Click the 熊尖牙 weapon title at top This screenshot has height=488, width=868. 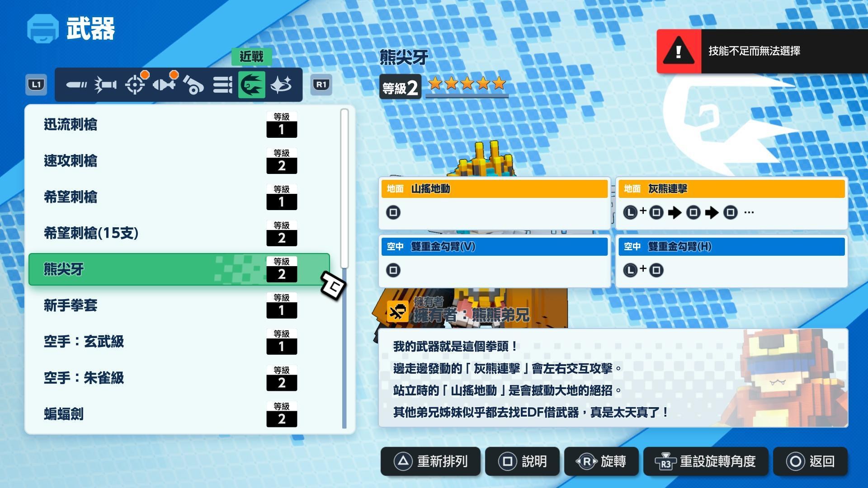404,57
